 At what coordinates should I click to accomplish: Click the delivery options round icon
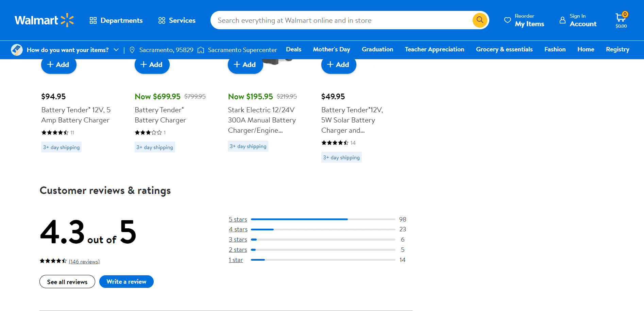[17, 50]
